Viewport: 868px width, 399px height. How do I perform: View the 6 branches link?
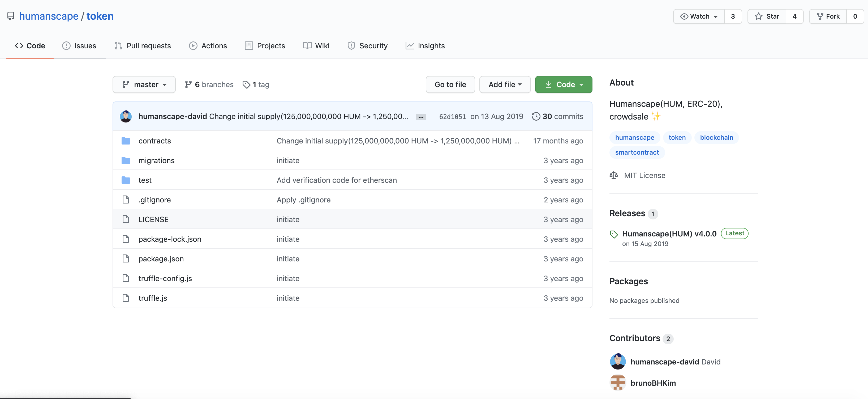click(209, 84)
